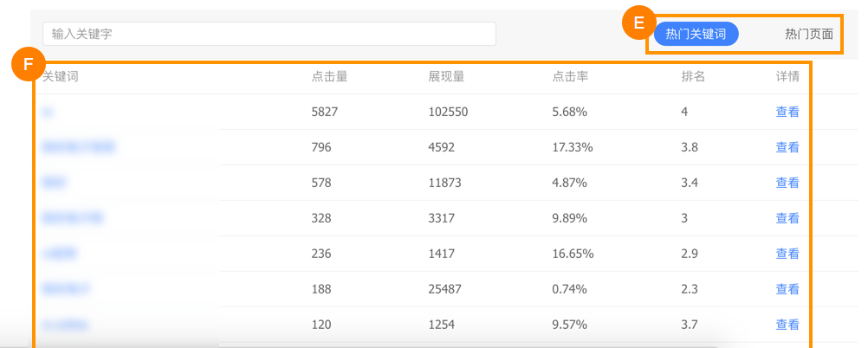Click the 输入关键字 search field
The width and height of the screenshot is (868, 348).
269,34
